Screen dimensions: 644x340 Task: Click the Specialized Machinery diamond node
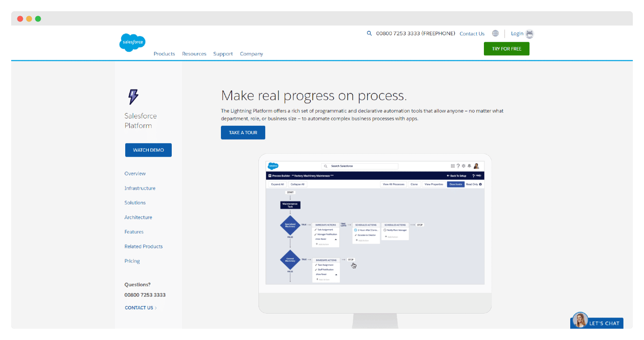pos(290,225)
